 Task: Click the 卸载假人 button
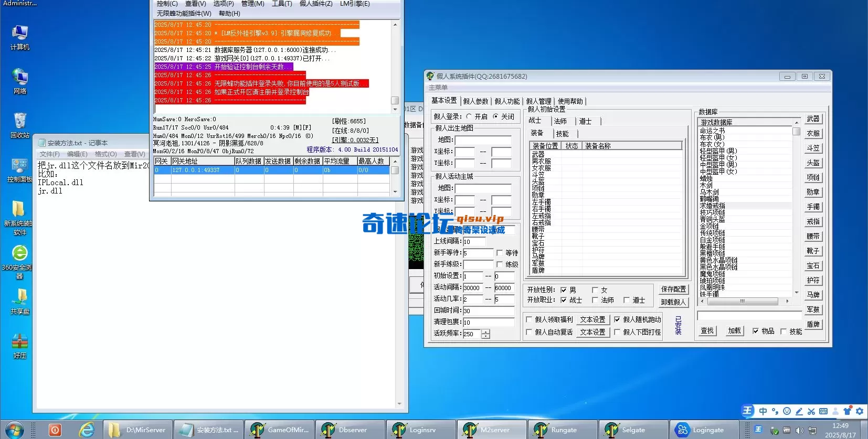(673, 302)
